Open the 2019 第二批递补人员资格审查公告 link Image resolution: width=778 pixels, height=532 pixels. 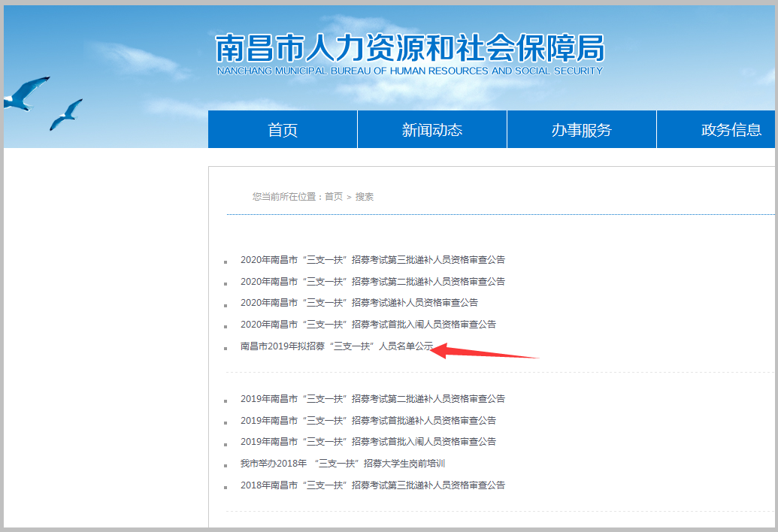[x=372, y=398]
